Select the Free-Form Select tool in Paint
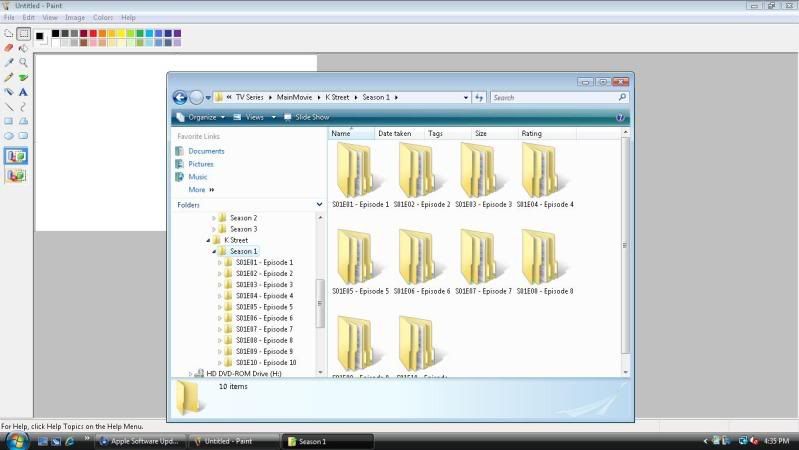The image size is (799, 450). pos(9,34)
